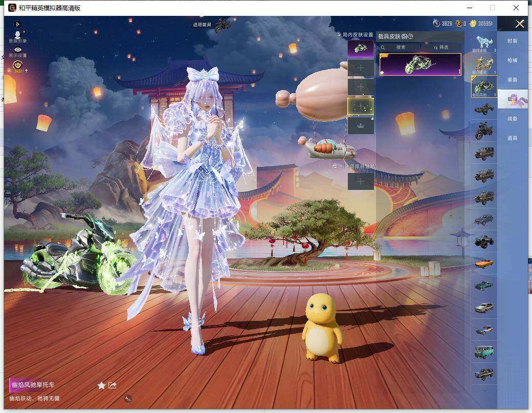Select the equipped motorcycle skin slot

361,49
